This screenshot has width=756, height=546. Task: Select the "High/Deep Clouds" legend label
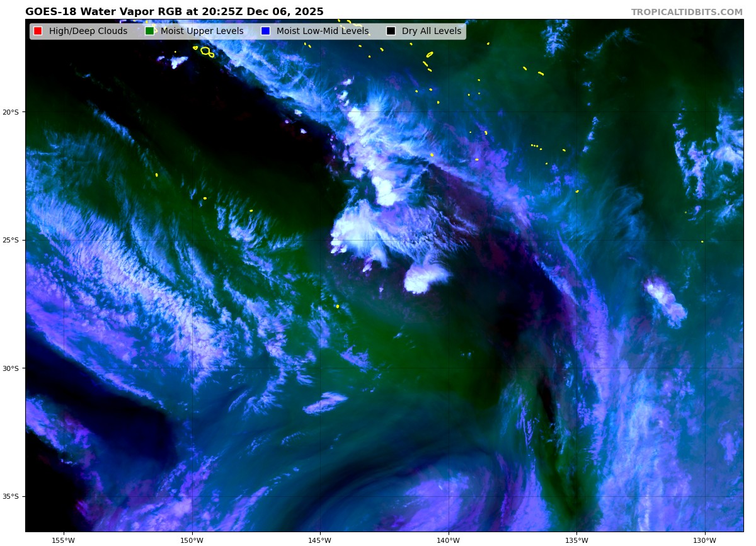point(88,31)
